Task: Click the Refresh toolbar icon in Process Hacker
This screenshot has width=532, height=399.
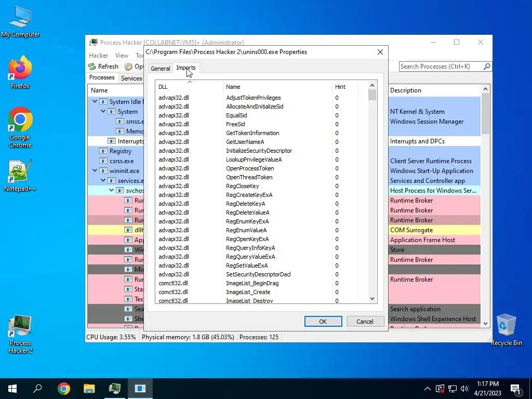Action: click(92, 66)
